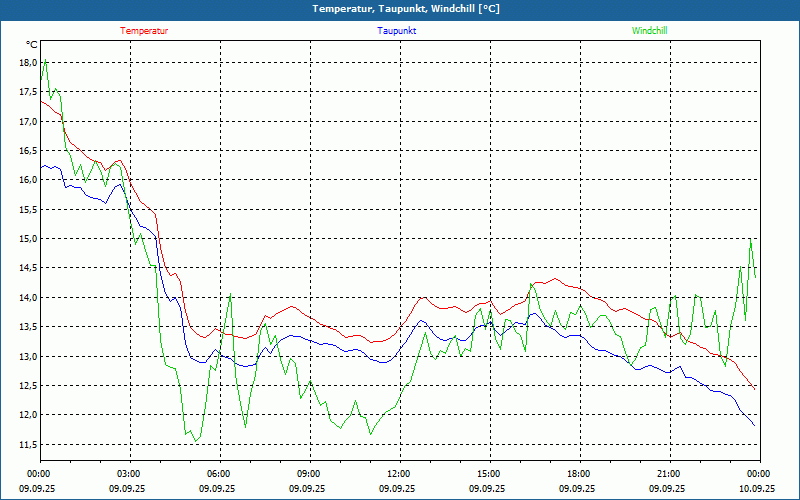Select the 18:00 time axis label
Image resolution: width=800 pixels, height=500 pixels.
579,474
